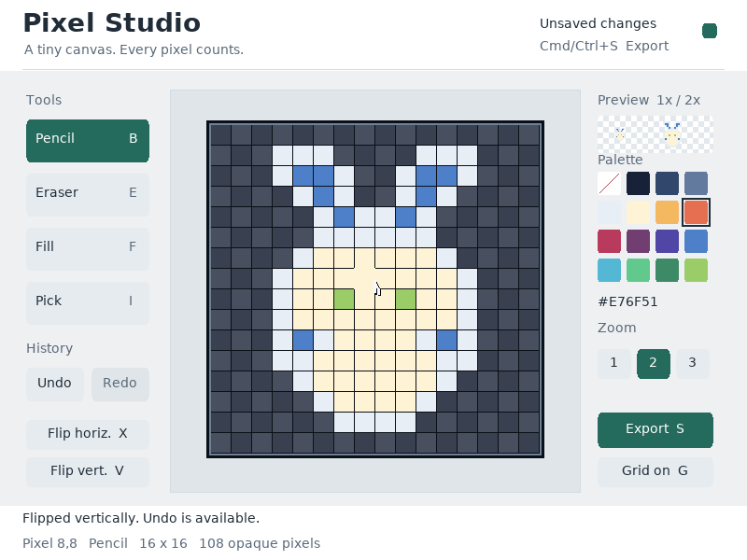This screenshot has width=747, height=560.
Task: Export the image with Export S button
Action: click(655, 430)
